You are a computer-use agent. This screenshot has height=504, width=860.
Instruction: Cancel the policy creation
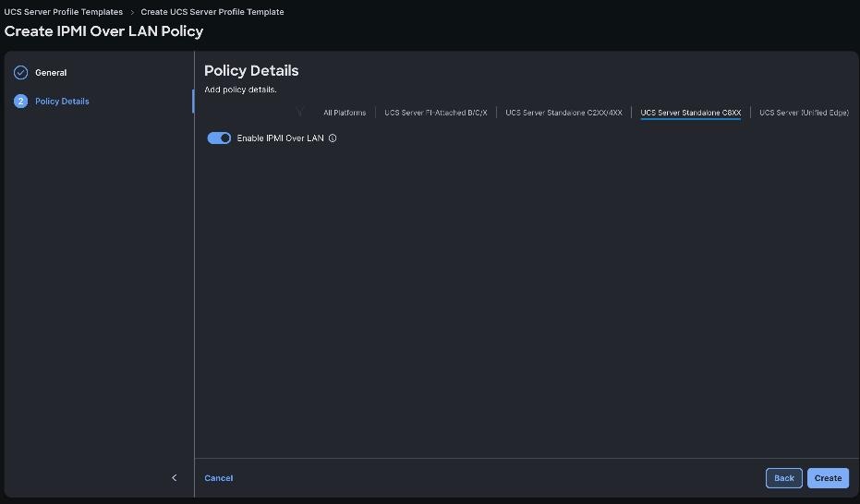click(218, 478)
